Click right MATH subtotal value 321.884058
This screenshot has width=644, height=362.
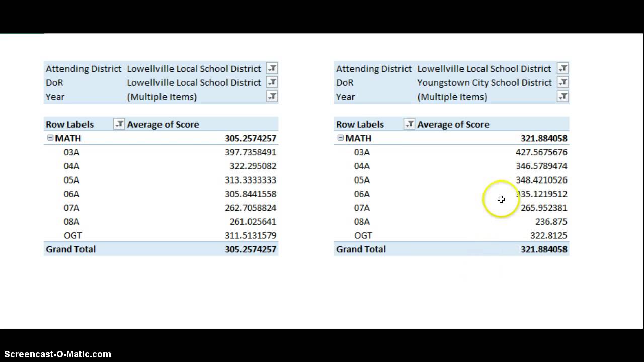pyautogui.click(x=544, y=138)
